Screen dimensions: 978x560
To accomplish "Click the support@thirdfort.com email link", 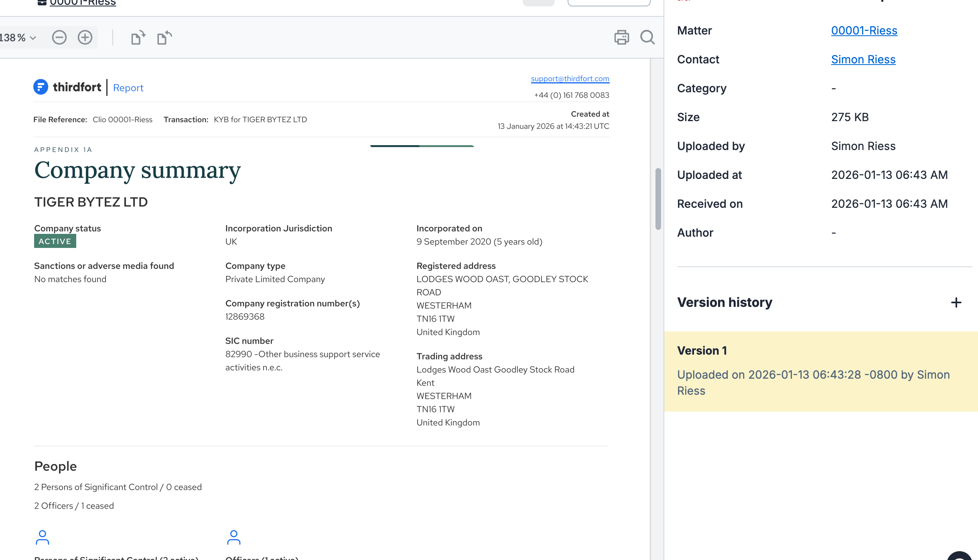I will tap(570, 79).
